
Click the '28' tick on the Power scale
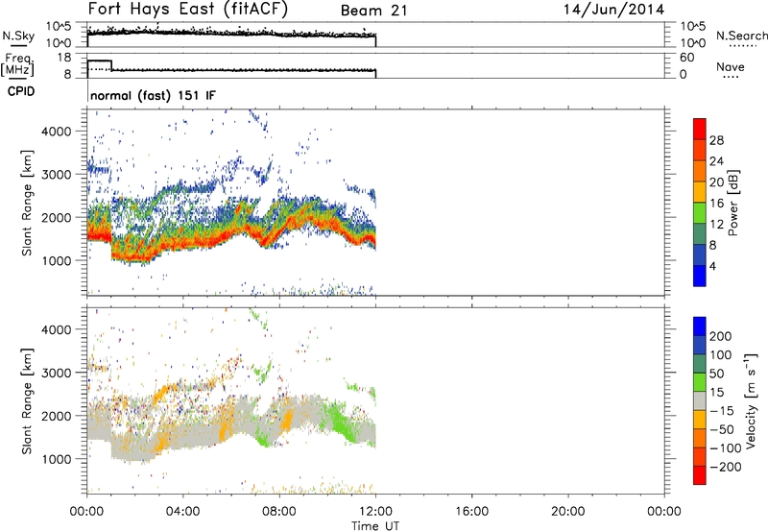pos(716,140)
